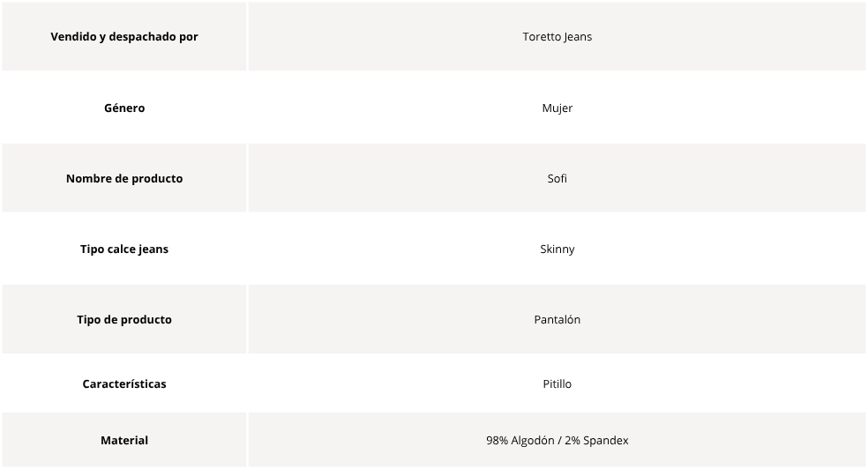The height and width of the screenshot is (469, 868).
Task: Click the Género row label
Action: (124, 108)
